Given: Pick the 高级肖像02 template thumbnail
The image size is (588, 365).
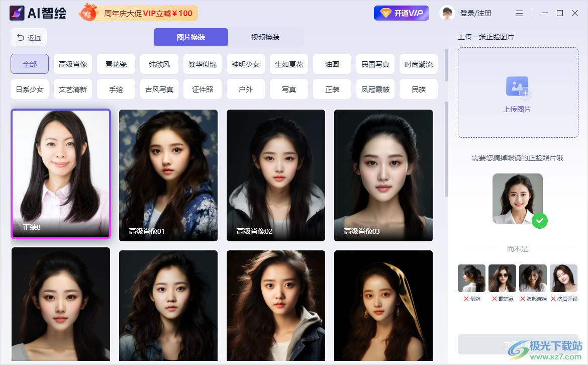Looking at the screenshot, I should pos(276,175).
